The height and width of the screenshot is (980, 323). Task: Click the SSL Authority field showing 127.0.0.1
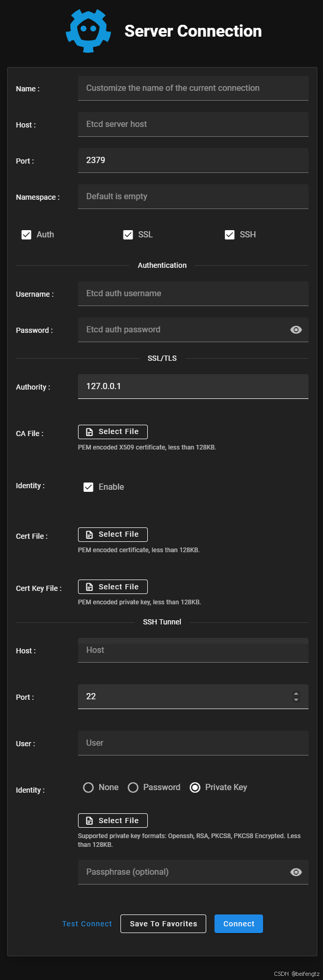pyautogui.click(x=193, y=387)
